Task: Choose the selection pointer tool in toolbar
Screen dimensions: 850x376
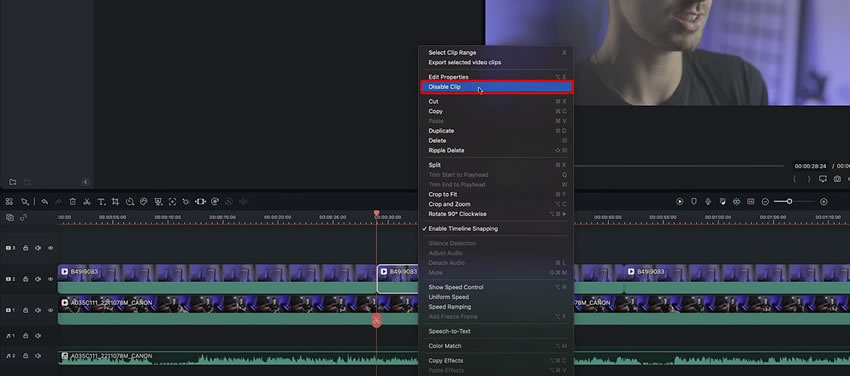Action: point(24,202)
